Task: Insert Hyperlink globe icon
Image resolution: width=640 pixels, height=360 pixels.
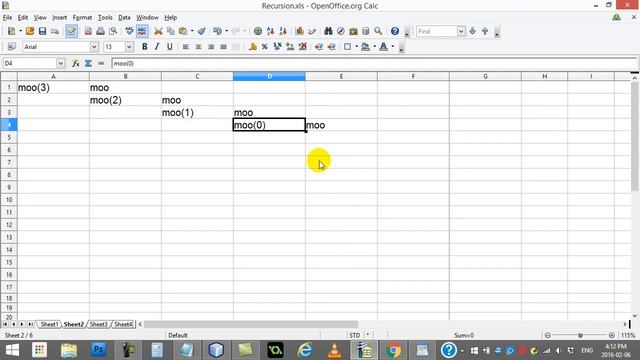Action: (x=258, y=31)
